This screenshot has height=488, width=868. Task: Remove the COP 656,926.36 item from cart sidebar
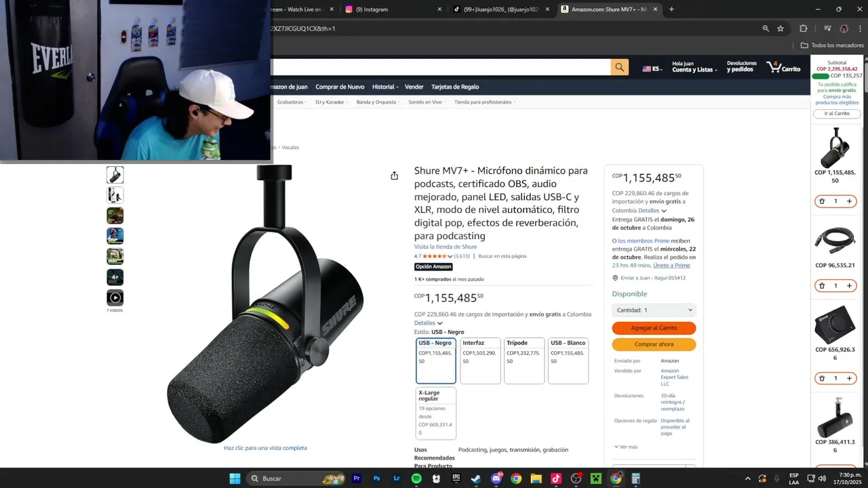pyautogui.click(x=822, y=378)
